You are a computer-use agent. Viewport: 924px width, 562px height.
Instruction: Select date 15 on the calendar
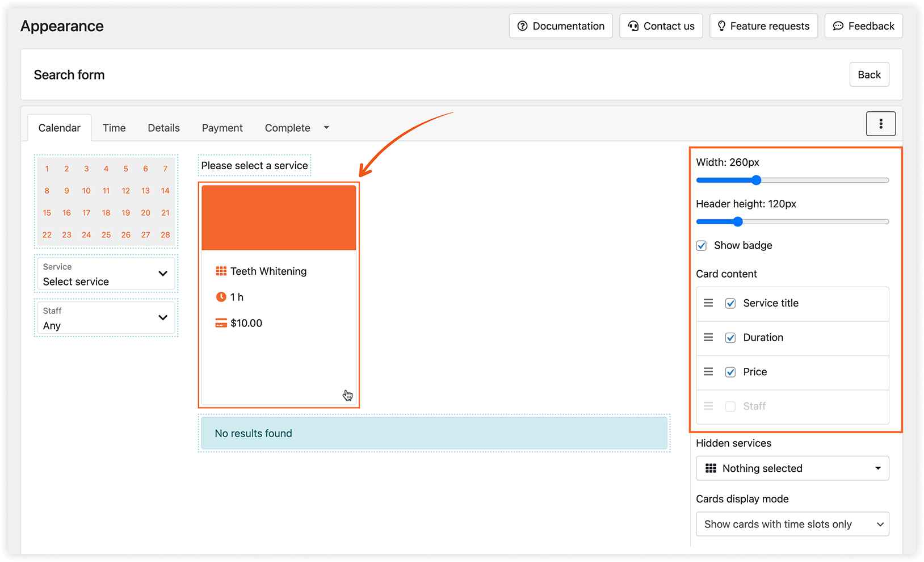[x=47, y=213]
